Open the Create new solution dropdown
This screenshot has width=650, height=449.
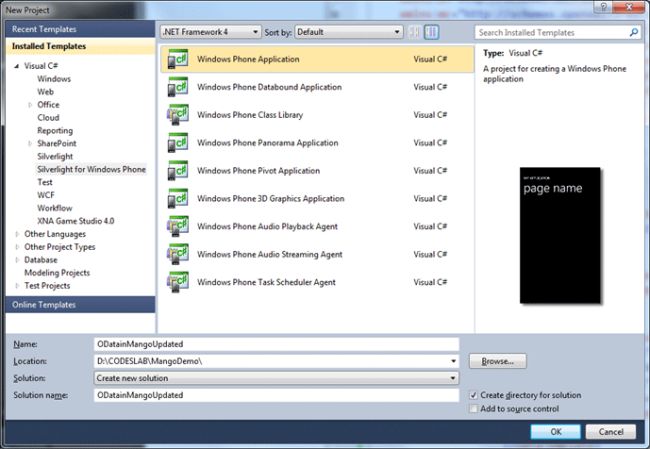click(276, 378)
